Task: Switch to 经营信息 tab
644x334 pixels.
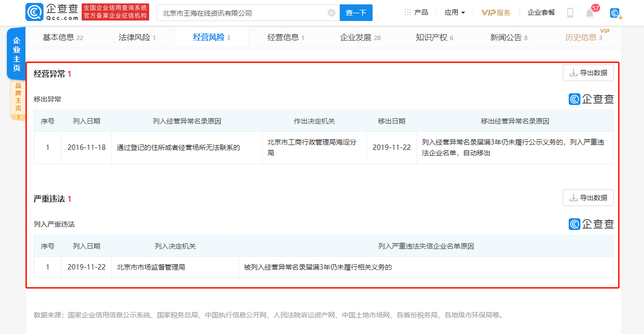Action: (x=286, y=37)
